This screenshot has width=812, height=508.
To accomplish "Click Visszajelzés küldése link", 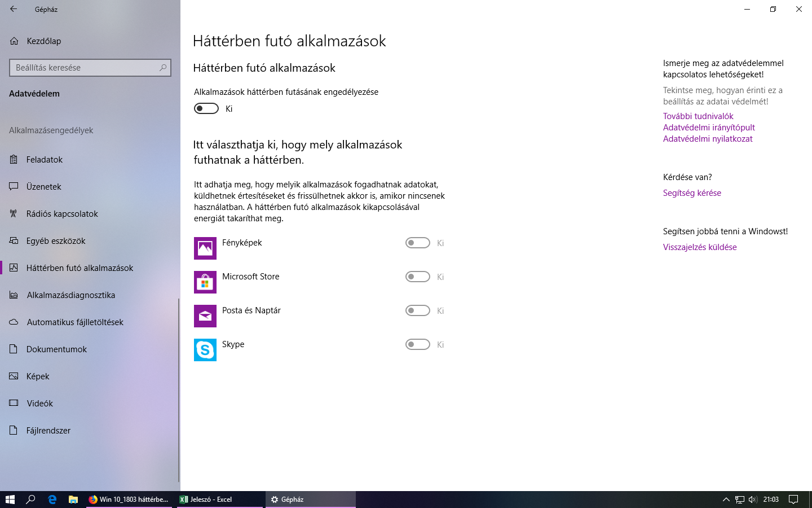I will [x=700, y=247].
